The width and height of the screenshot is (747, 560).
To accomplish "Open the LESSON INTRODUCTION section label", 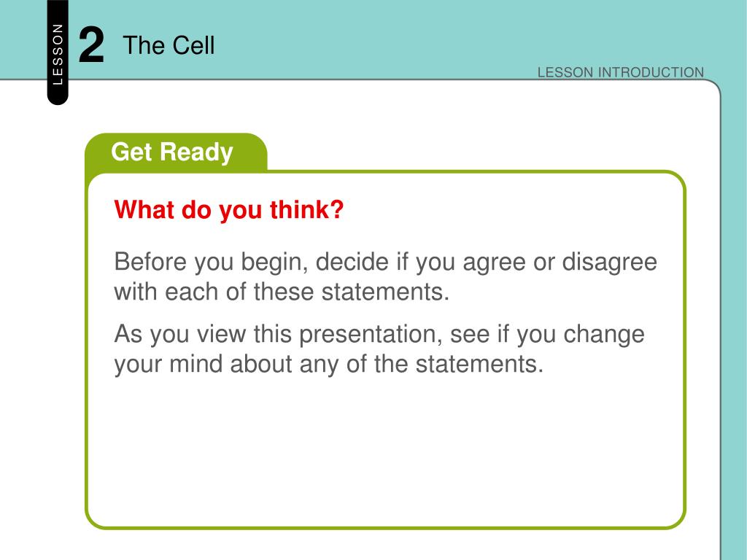I will [x=620, y=72].
